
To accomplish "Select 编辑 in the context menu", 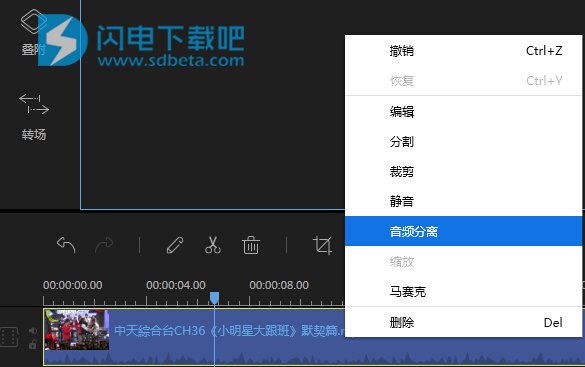I will tap(463, 112).
